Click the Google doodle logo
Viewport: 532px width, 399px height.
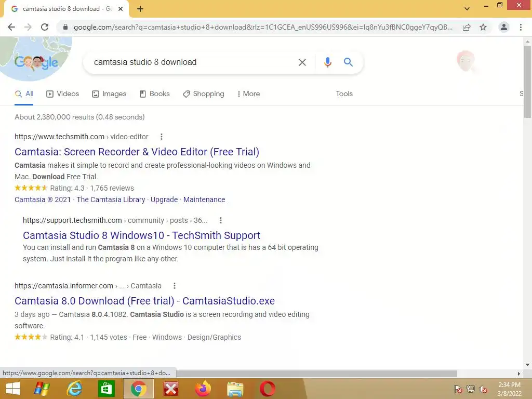(x=36, y=62)
